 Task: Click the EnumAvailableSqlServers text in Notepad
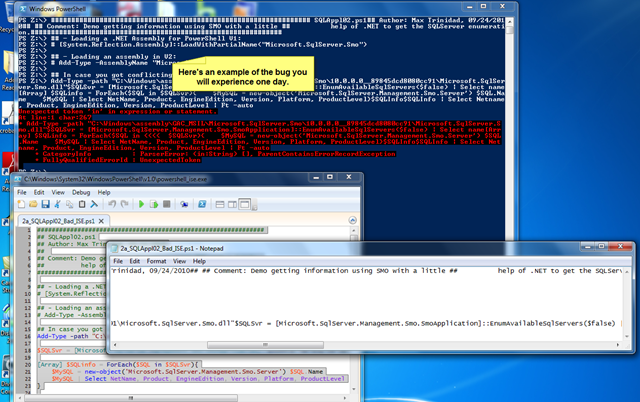tap(552, 323)
